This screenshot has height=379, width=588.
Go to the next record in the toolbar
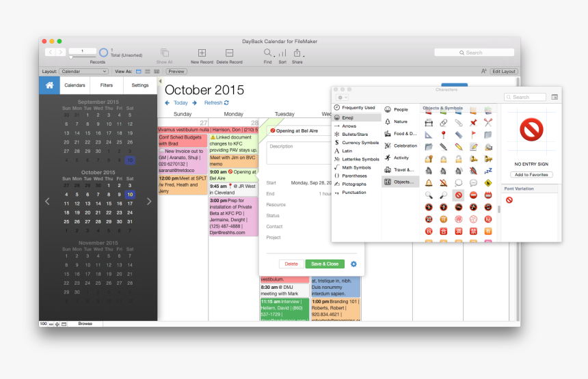[x=60, y=52]
